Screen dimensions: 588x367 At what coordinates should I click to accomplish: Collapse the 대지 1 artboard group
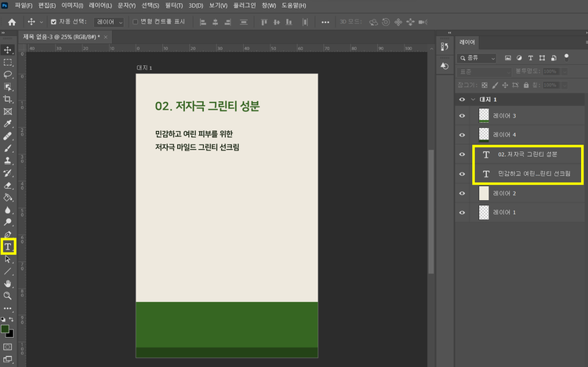[x=473, y=100]
